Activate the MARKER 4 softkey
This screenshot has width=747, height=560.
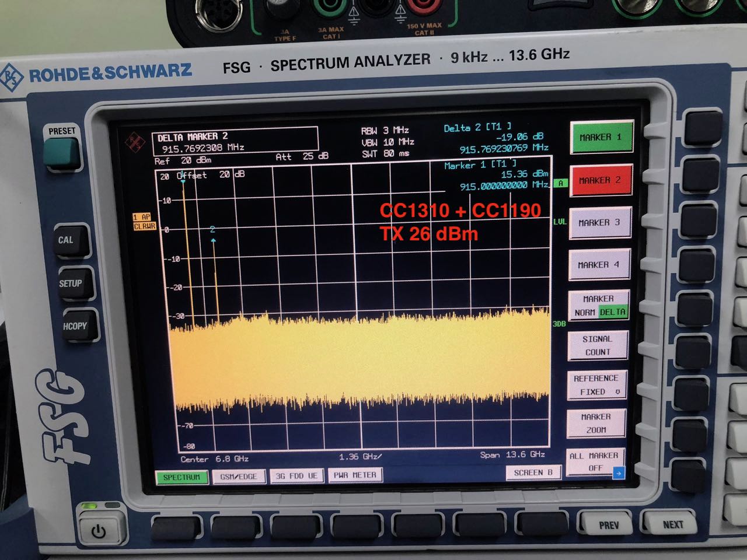coord(599,265)
